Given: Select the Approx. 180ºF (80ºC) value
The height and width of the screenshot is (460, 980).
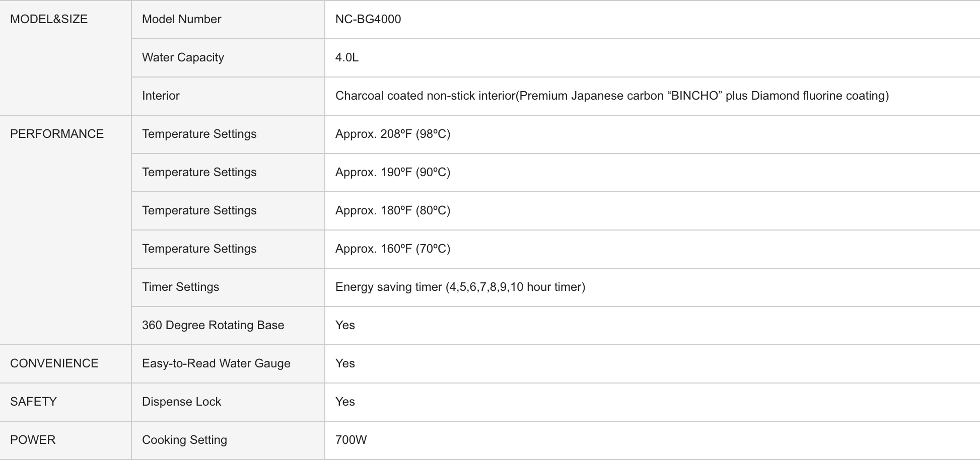Looking at the screenshot, I should 393,210.
